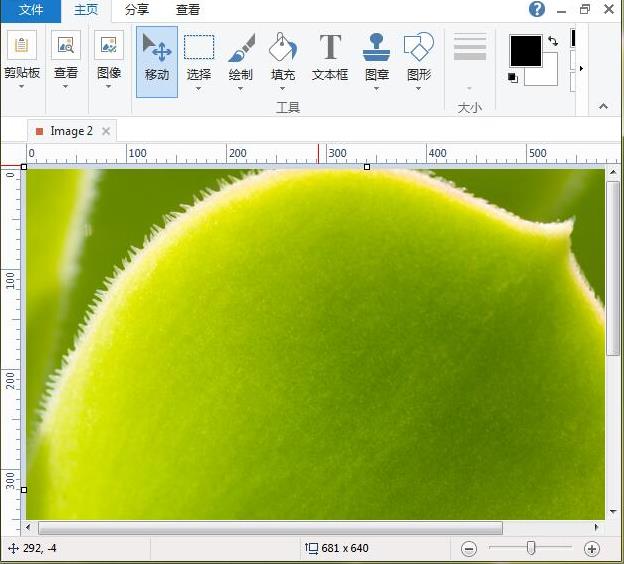Pick the Draw (绘制) brush tool
The image size is (624, 564).
[241, 48]
